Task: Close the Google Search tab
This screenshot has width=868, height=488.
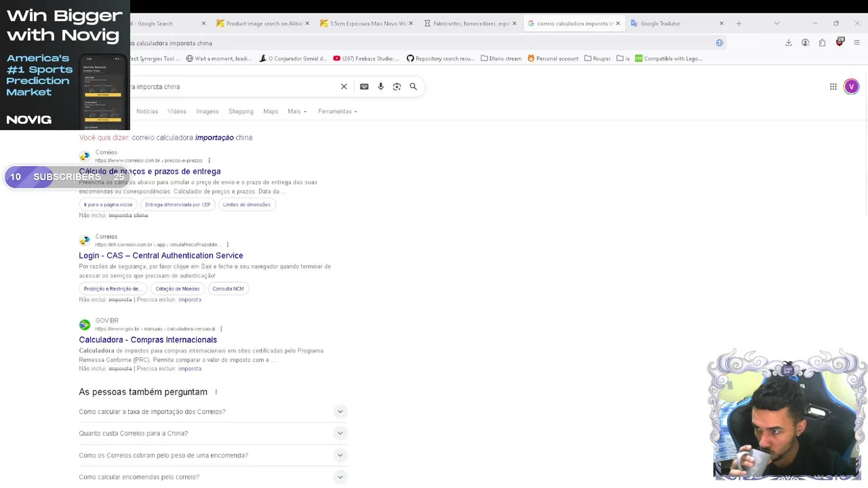Action: point(203,23)
